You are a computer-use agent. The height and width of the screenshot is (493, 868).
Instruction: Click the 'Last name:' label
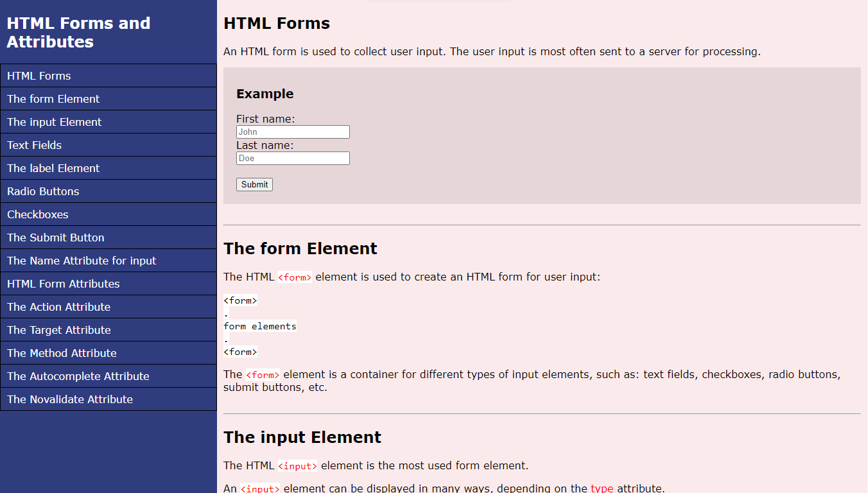[265, 145]
